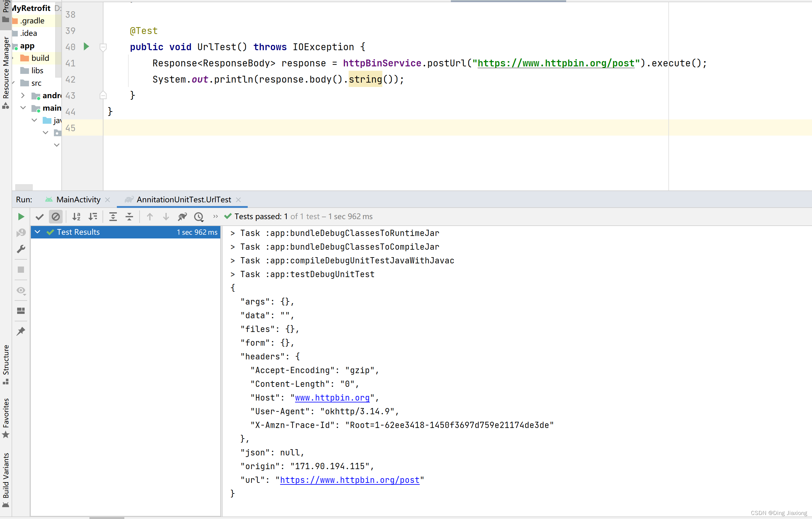812x519 pixels.
Task: Pin the Run tab
Action: (x=21, y=331)
